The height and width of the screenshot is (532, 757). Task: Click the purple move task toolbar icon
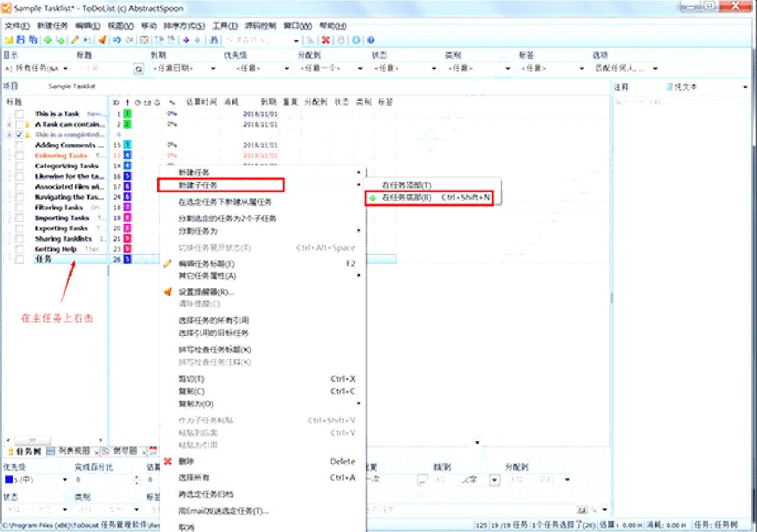pyautogui.click(x=186, y=40)
